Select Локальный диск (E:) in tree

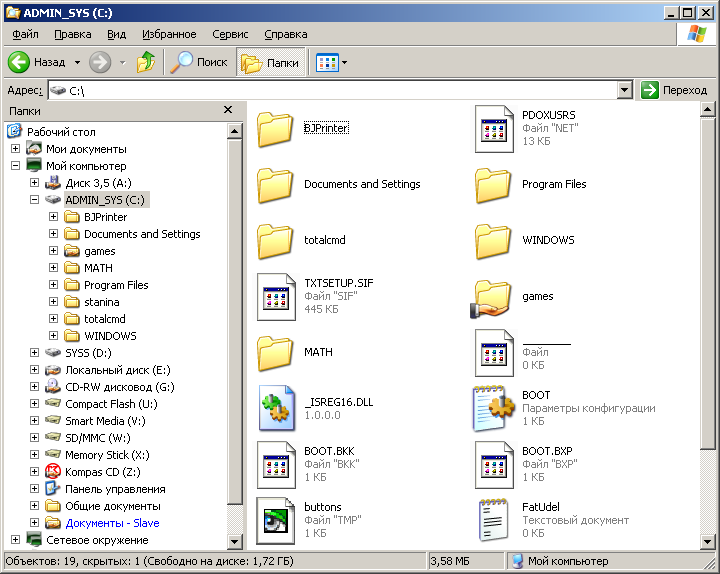click(x=118, y=370)
